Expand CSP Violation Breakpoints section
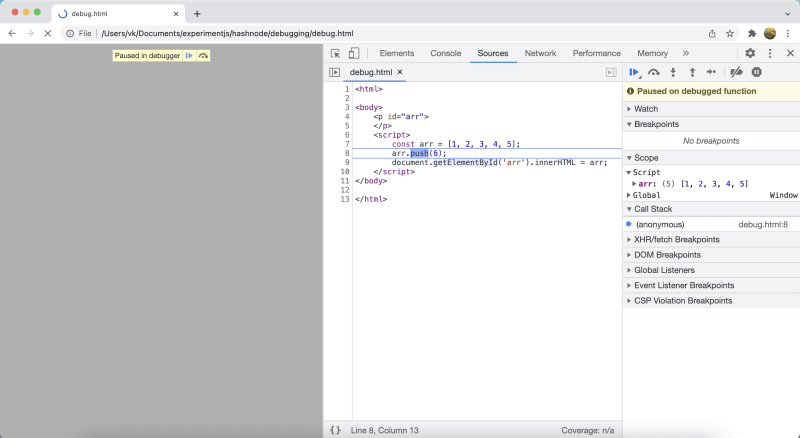 point(711,301)
